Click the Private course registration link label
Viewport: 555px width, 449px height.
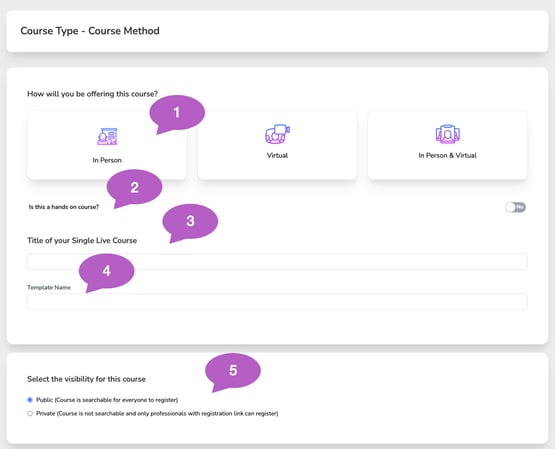157,413
